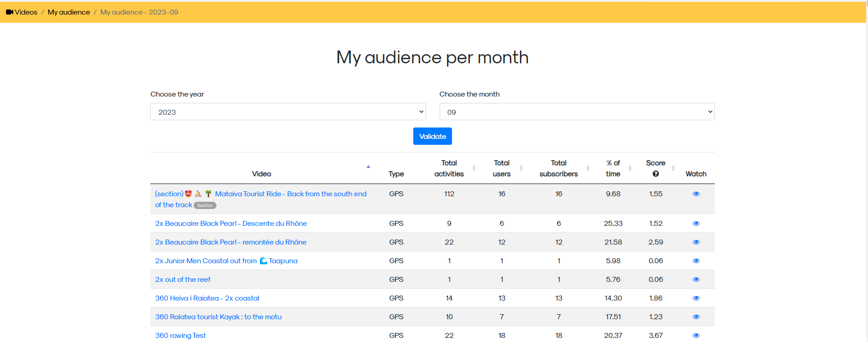This screenshot has width=868, height=342.
Task: Sort by % of time column
Action: pyautogui.click(x=613, y=168)
